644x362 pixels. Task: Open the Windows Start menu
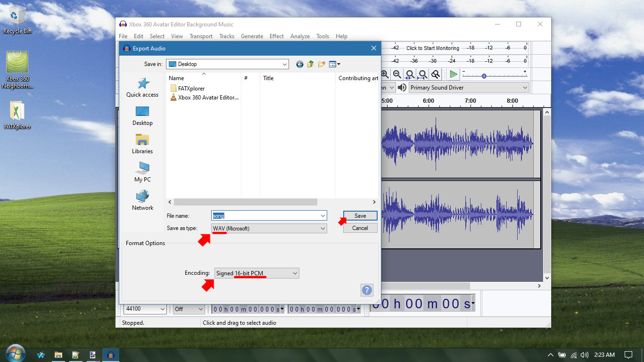point(16,354)
